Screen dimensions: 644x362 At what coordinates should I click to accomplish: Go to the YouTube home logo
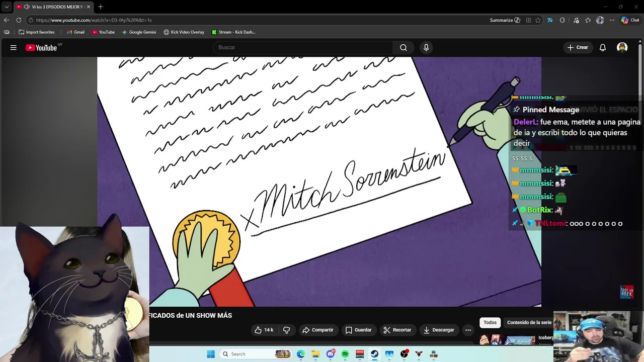42,47
